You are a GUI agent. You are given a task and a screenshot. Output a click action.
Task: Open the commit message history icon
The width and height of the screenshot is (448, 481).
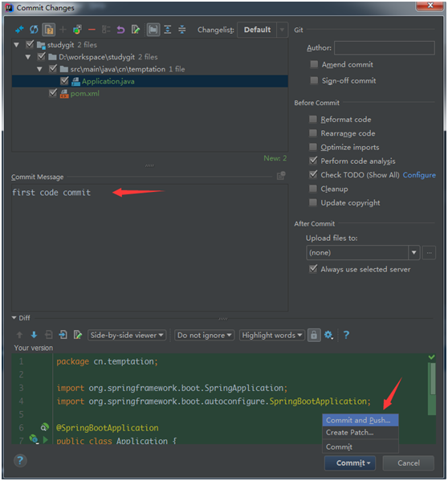click(281, 176)
